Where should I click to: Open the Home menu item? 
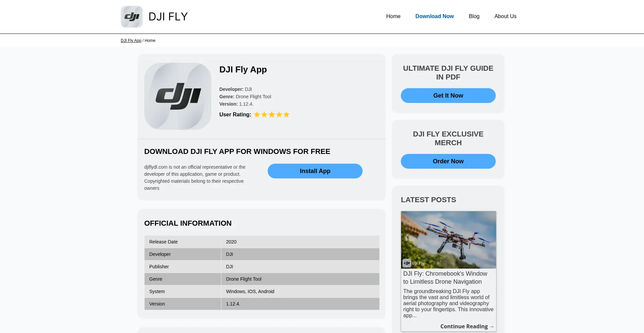pyautogui.click(x=393, y=16)
